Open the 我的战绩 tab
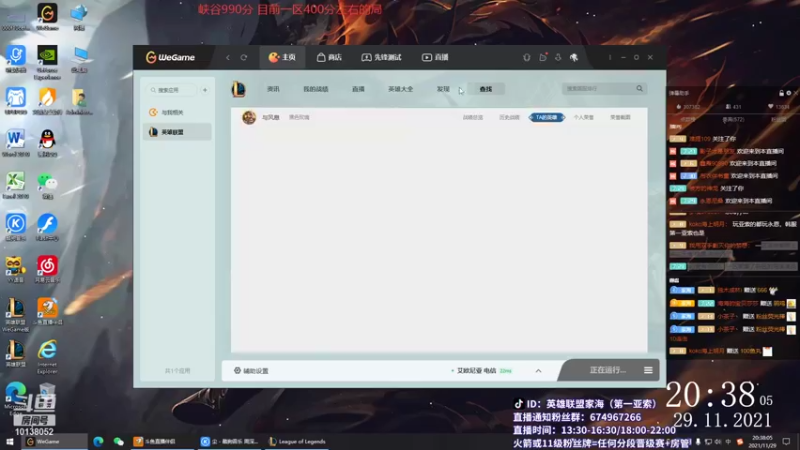Screen dimensions: 800x450 point(316,89)
